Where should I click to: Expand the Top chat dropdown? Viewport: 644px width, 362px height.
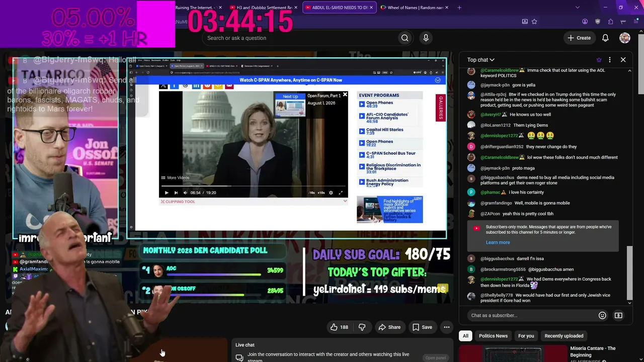(480, 60)
